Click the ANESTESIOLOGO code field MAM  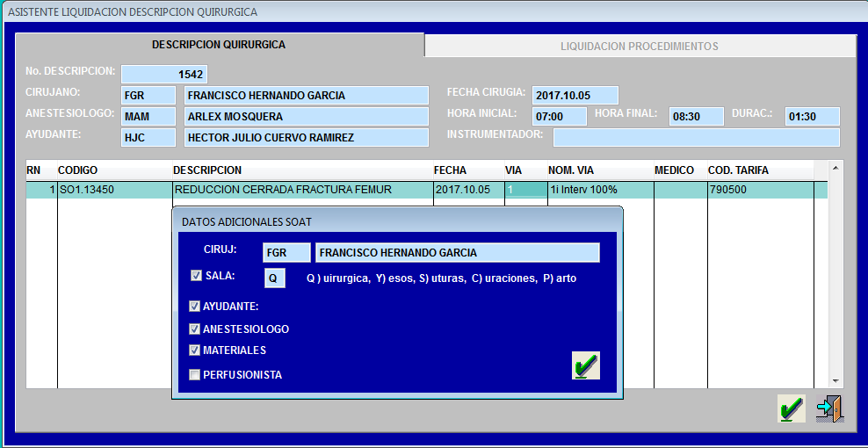(x=148, y=116)
